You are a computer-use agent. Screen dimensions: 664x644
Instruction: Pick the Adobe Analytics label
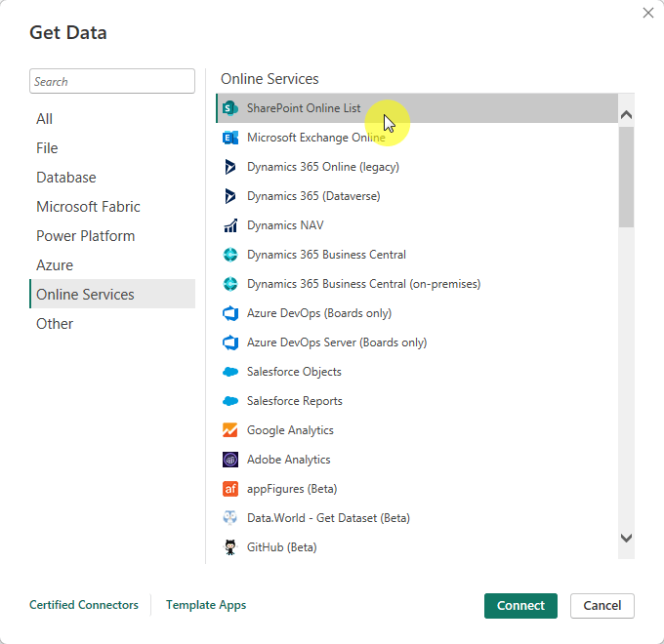click(288, 460)
